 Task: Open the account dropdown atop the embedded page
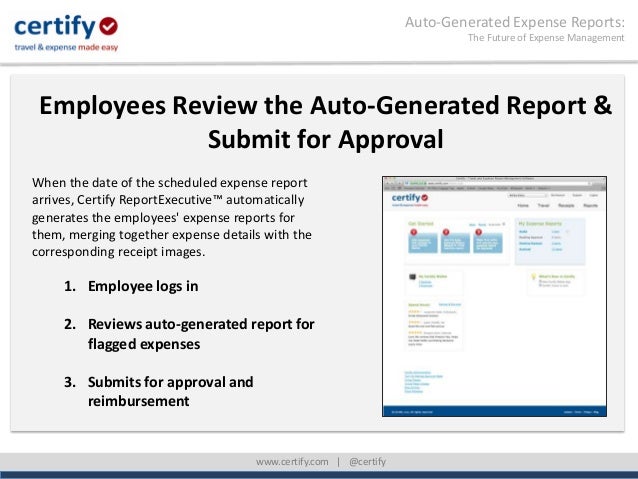pos(527,195)
